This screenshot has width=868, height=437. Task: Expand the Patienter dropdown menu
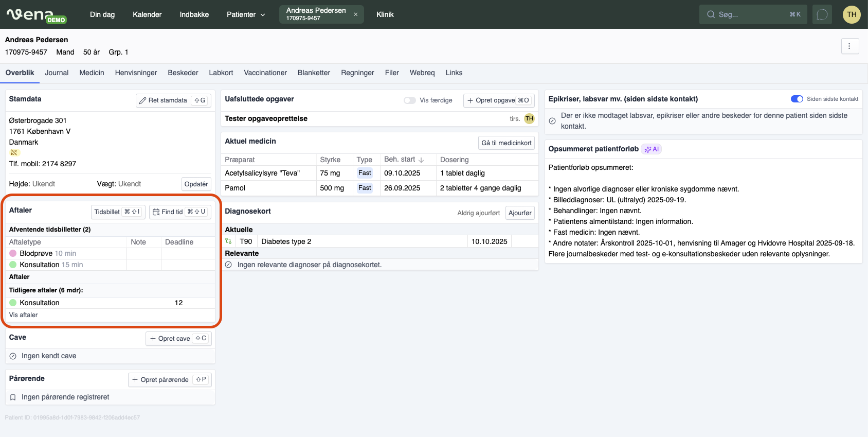[x=246, y=14]
